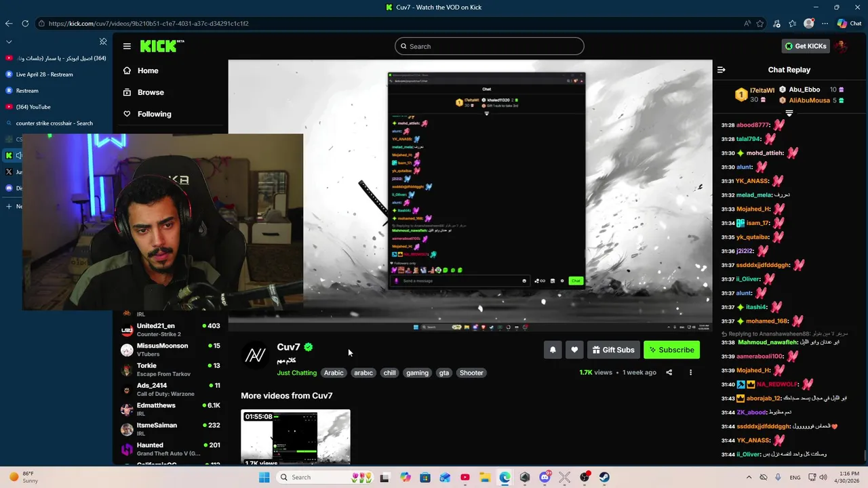Click the taskbar Search box
The width and height of the screenshot is (868, 488).
pyautogui.click(x=324, y=477)
